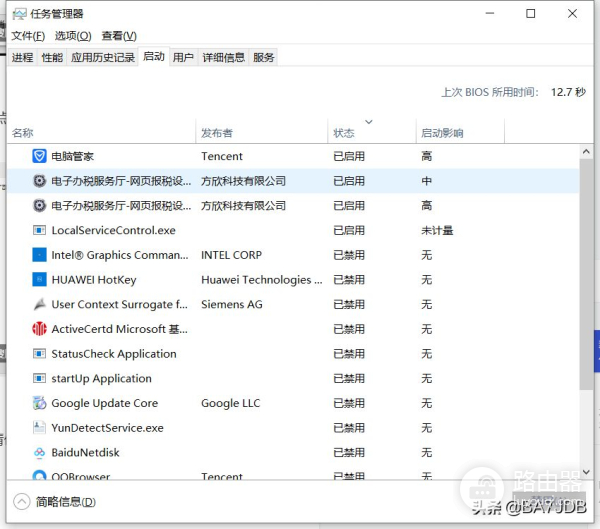Select the 启动 tab
This screenshot has width=600, height=529.
click(x=154, y=57)
